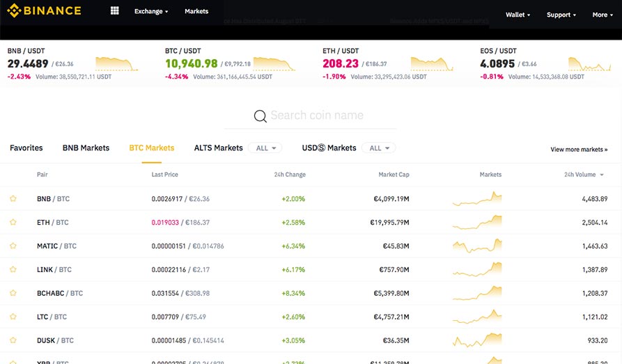622x364 pixels.
Task: Open the Wallet dropdown menu
Action: coord(518,15)
